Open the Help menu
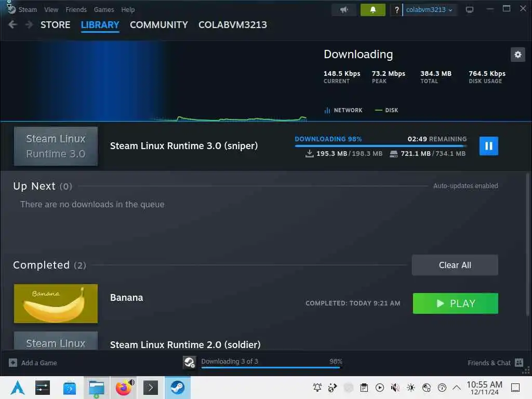This screenshot has height=399, width=532. pos(128,10)
